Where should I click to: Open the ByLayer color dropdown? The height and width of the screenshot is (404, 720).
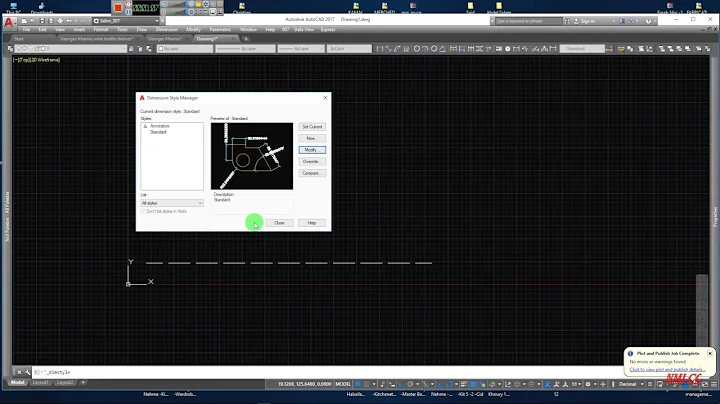[x=185, y=49]
